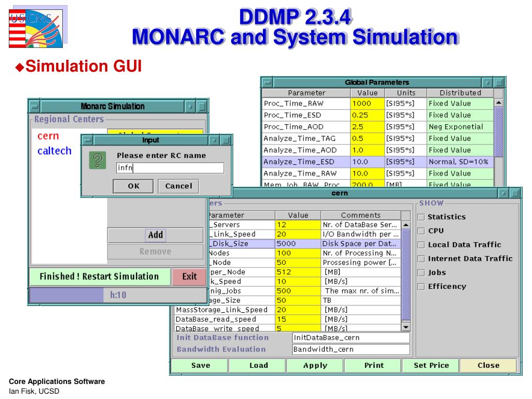
Task: Click Finished ! Restart Simulation button
Action: (100, 276)
